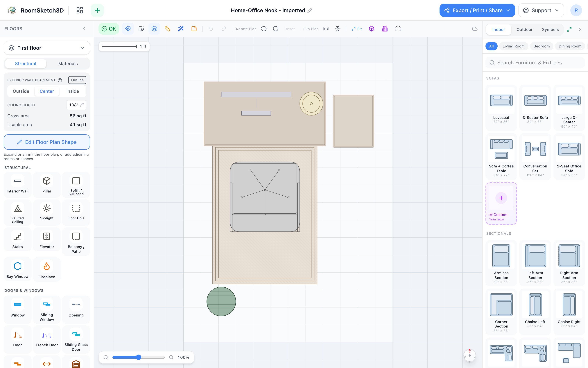
Task: Focus the Search Furniture & Fixtures field
Action: click(x=535, y=63)
